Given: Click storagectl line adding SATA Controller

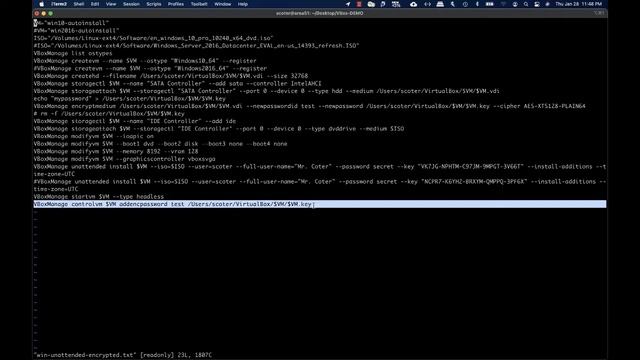Looking at the screenshot, I should pyautogui.click(x=178, y=83).
